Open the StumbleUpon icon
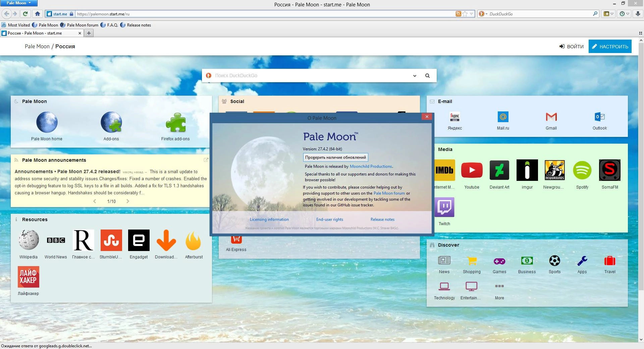 [111, 240]
